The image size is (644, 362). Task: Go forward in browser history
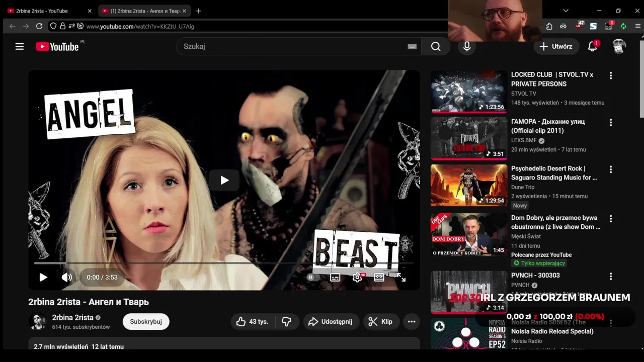(x=26, y=26)
